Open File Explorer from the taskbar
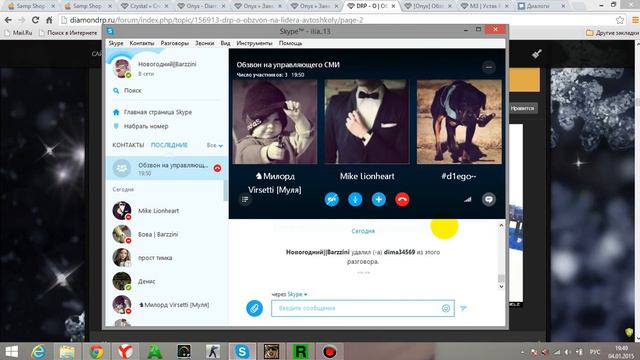This screenshot has height=360, width=640. pyautogui.click(x=67, y=352)
